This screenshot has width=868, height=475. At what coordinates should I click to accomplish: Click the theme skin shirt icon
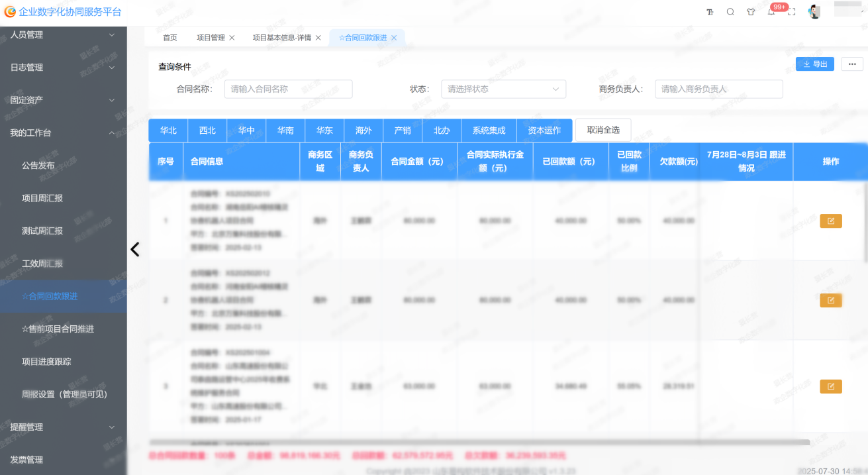click(x=750, y=12)
